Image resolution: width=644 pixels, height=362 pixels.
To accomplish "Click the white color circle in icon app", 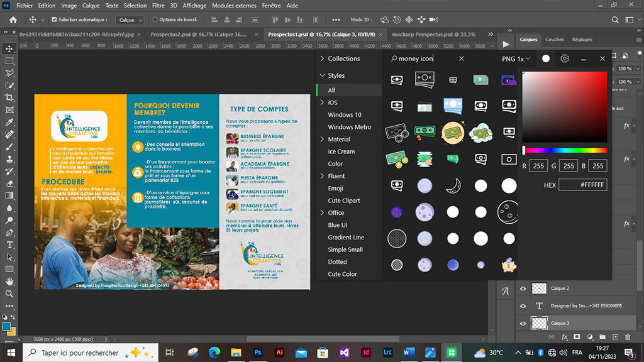I will [x=546, y=58].
